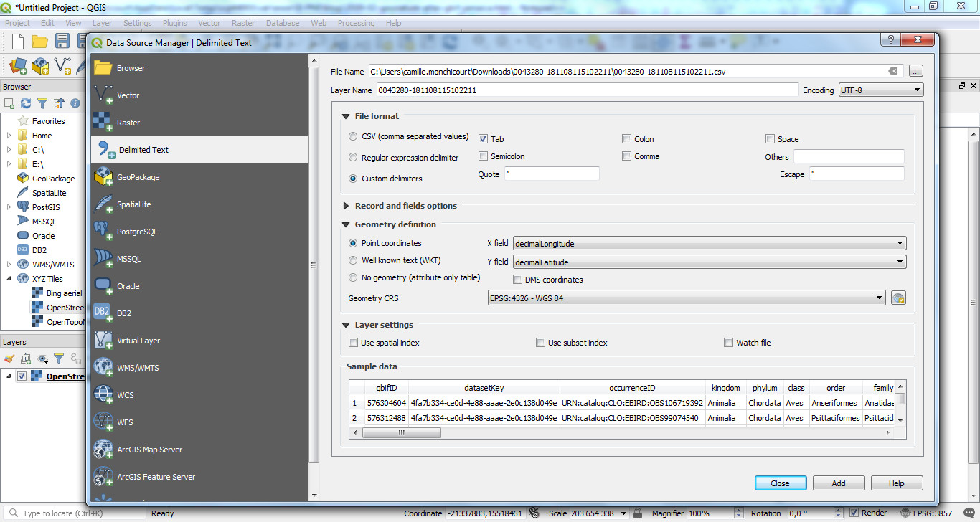
Task: Open the Y field decimalLatitude dropdown
Action: (x=710, y=262)
